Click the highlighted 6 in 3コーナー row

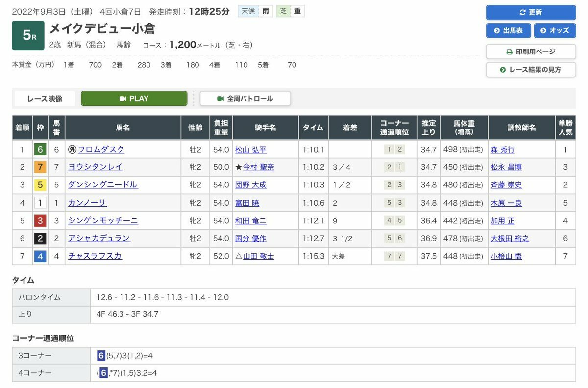pos(101,356)
